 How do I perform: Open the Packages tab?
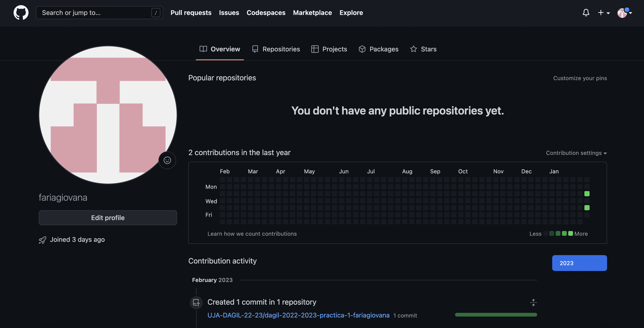[379, 49]
